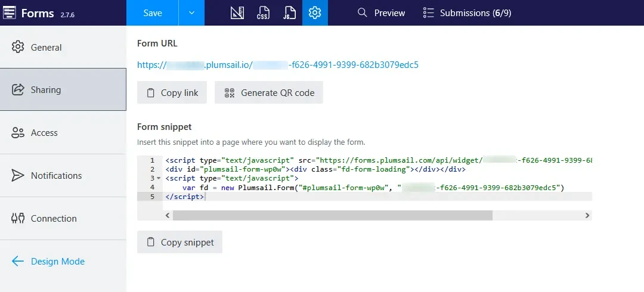Return to Design Mode
This screenshot has width=644, height=292.
pos(48,261)
